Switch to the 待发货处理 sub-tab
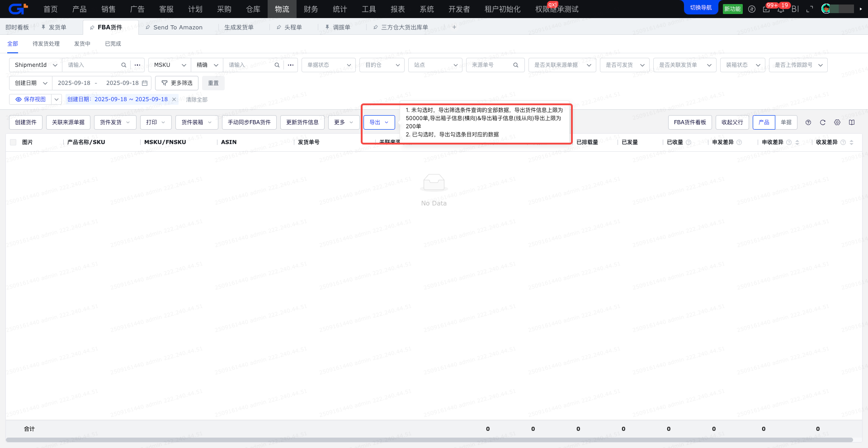 pos(46,44)
